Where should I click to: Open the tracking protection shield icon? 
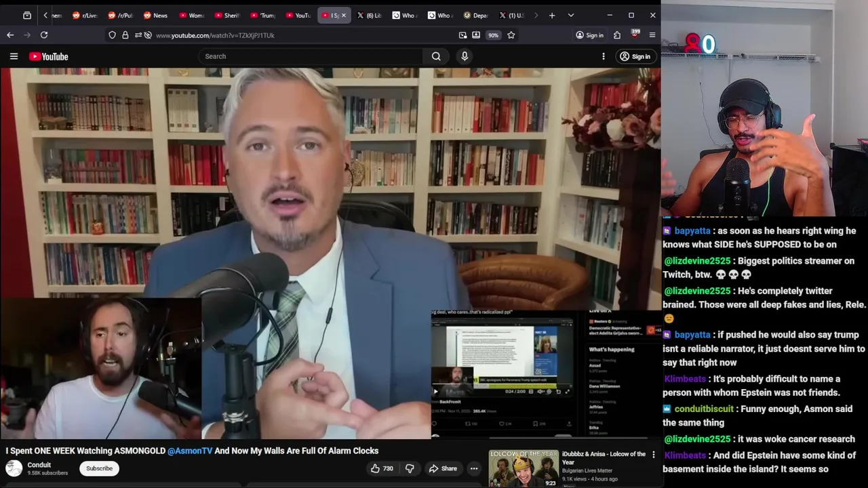pos(112,35)
